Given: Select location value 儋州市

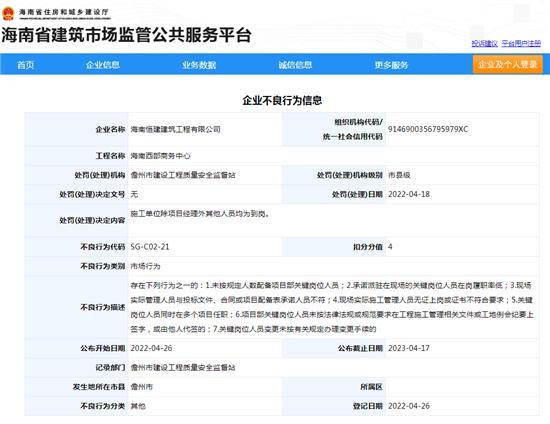Looking at the screenshot, I should tap(141, 387).
